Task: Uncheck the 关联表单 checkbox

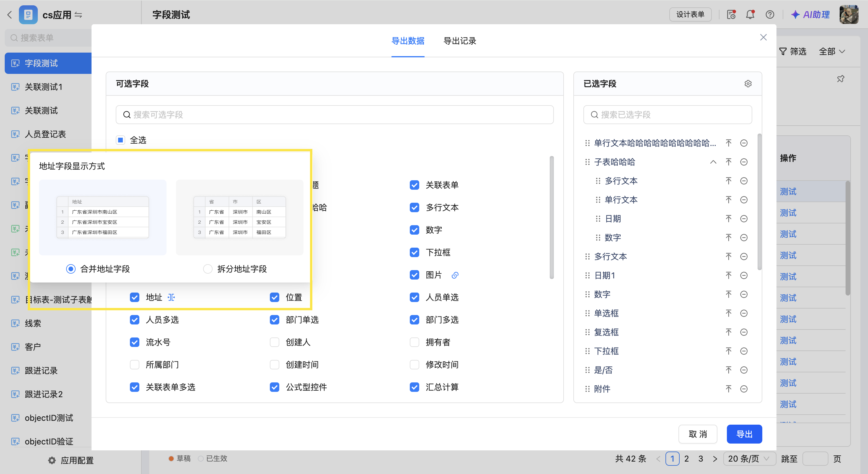Action: tap(415, 185)
